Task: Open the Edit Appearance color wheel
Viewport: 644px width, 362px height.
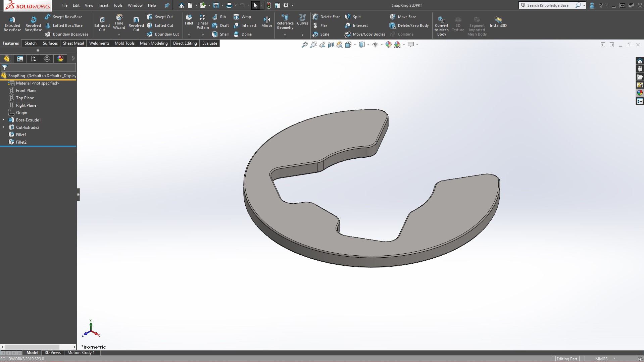Action: click(389, 45)
